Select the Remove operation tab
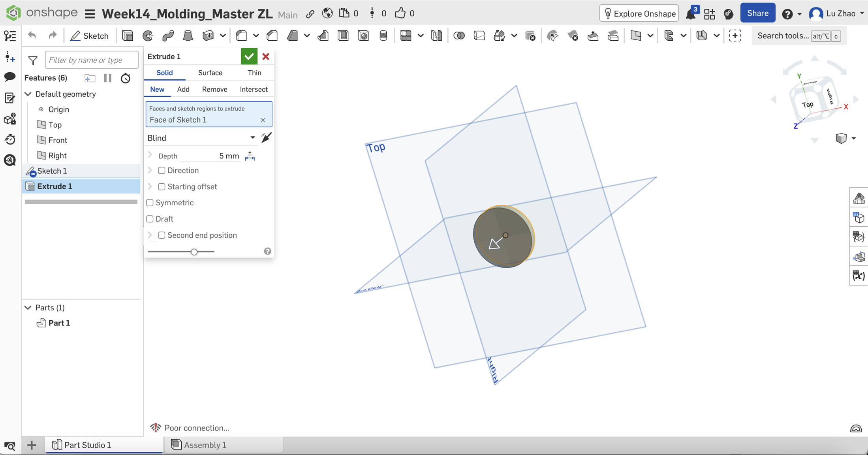868x455 pixels. 214,89
